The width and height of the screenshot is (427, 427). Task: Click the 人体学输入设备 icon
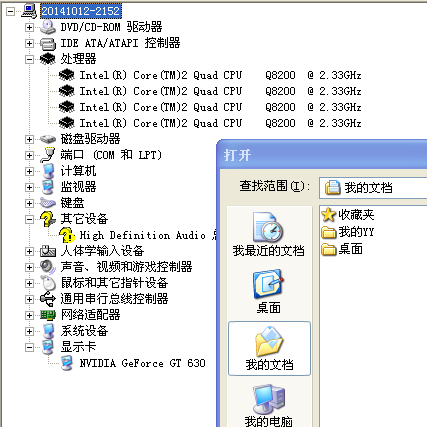(x=48, y=251)
